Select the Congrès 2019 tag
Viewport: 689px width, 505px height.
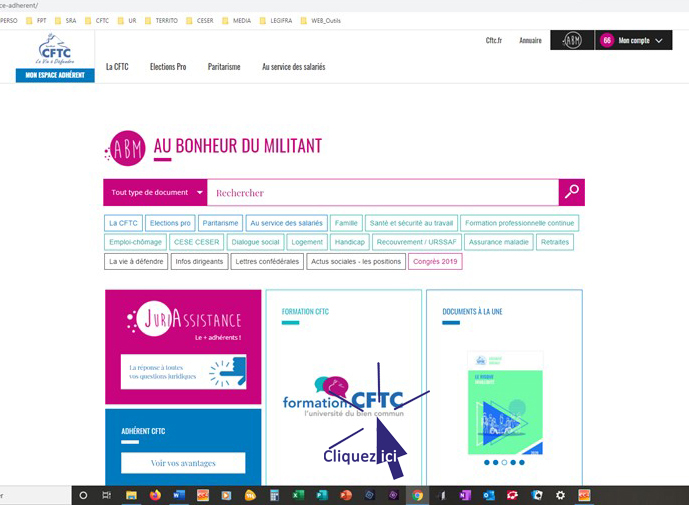pyautogui.click(x=435, y=262)
